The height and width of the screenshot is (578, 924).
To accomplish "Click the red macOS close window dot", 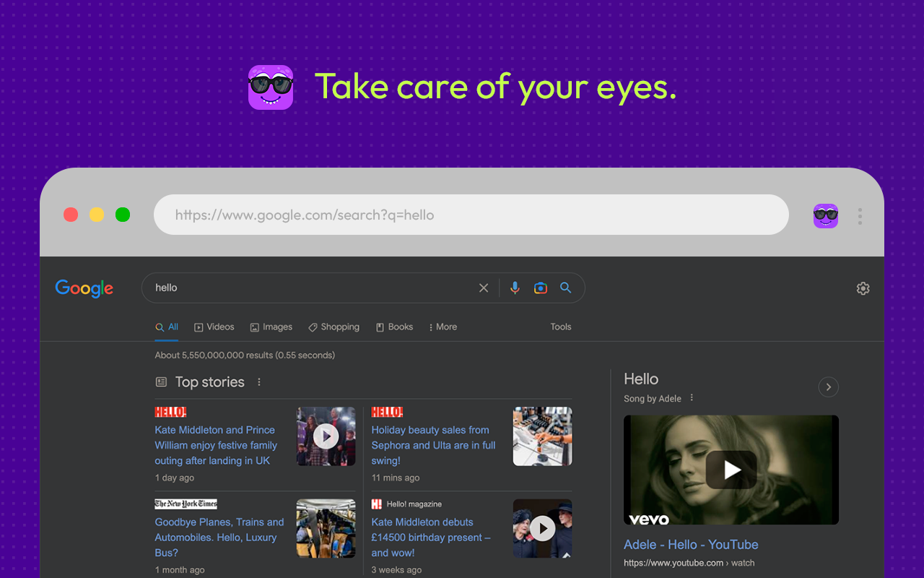I will (x=71, y=215).
